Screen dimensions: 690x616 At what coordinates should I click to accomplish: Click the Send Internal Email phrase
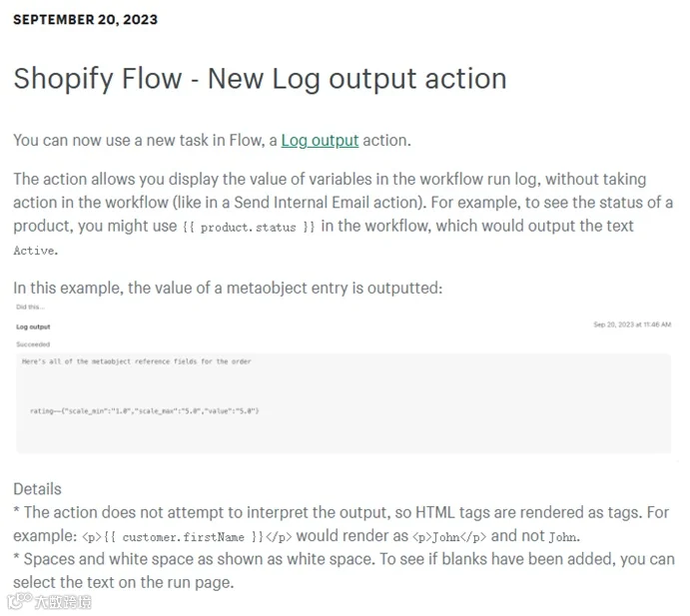click(302, 203)
